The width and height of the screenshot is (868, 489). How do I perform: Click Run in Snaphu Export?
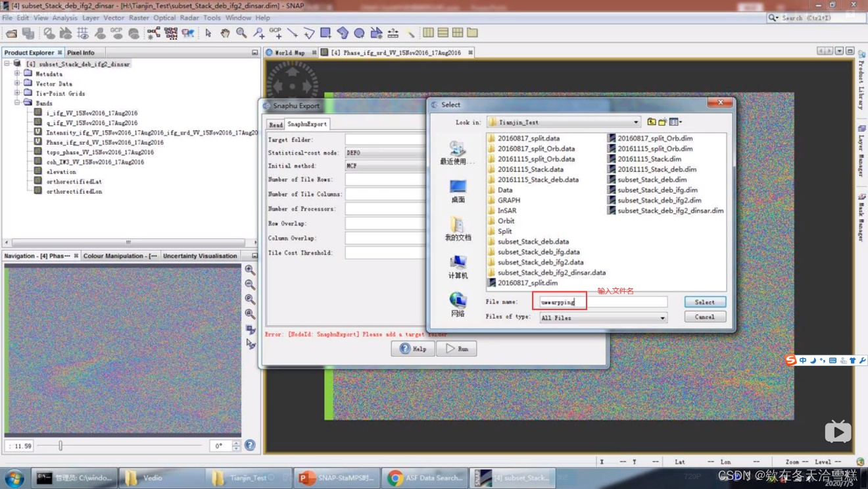click(456, 349)
